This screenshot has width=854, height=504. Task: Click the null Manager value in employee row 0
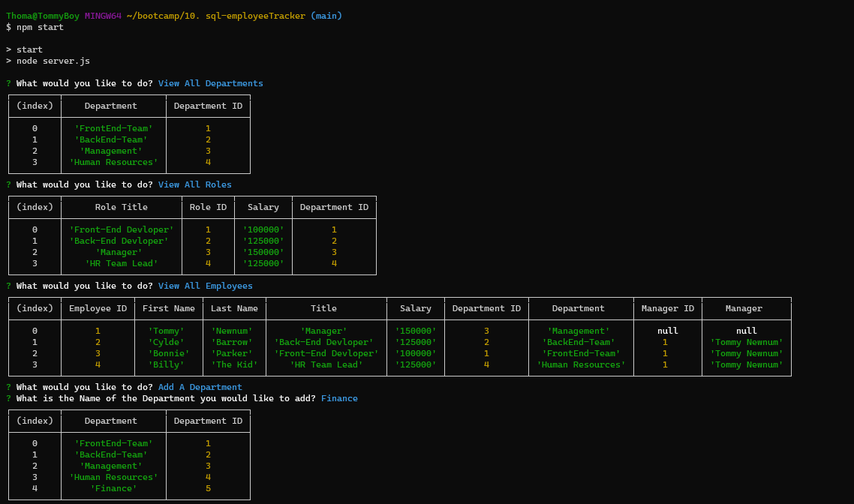(x=747, y=330)
